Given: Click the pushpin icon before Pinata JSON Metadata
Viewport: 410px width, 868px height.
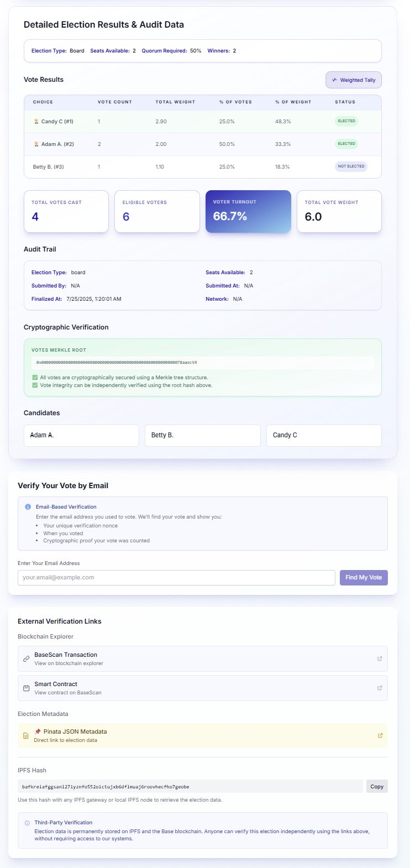Looking at the screenshot, I should (x=38, y=731).
